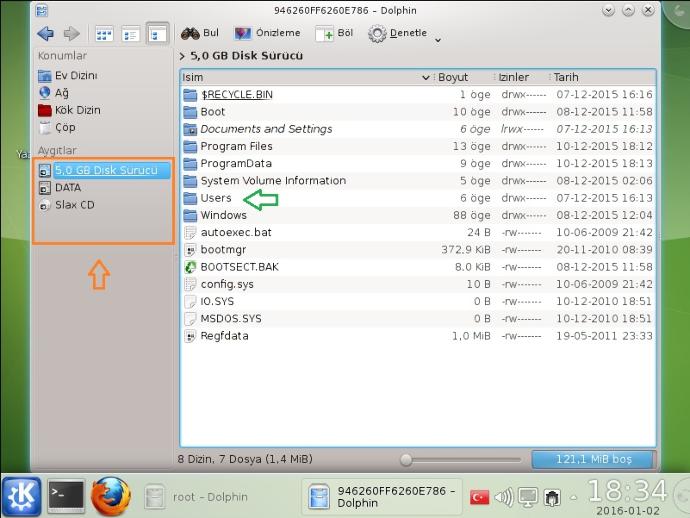Screen dimensions: 690x518
Task: Select the MSDOS.SYS file icon
Action: 190,319
